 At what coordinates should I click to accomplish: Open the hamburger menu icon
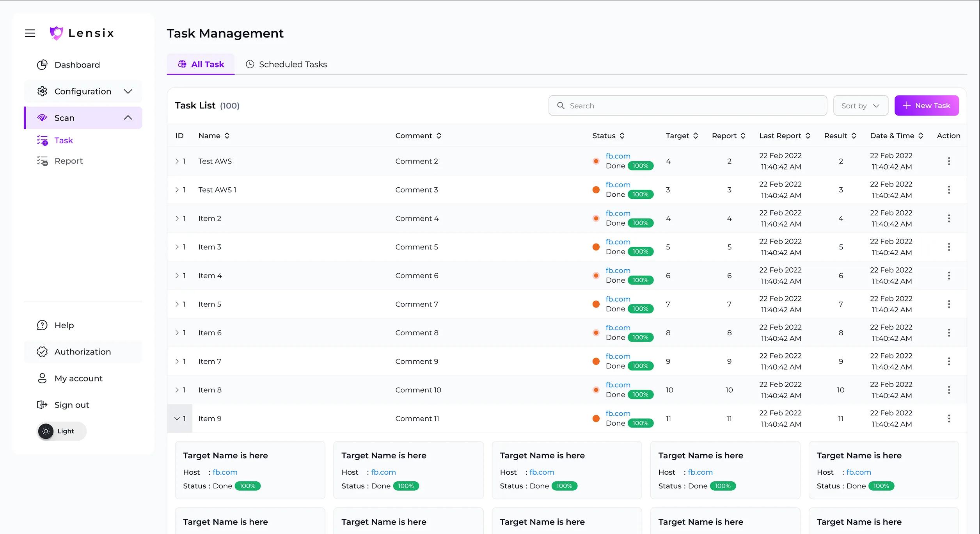[x=30, y=33]
